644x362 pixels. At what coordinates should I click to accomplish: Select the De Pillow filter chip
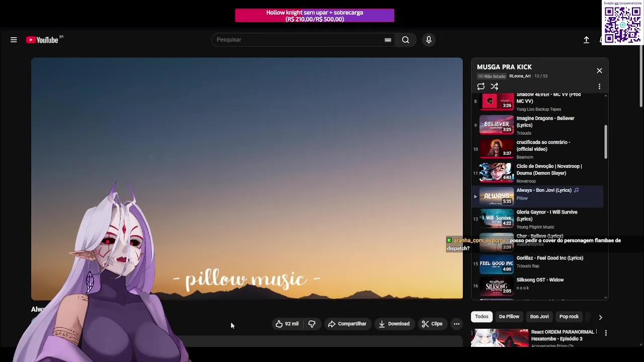pos(509,317)
